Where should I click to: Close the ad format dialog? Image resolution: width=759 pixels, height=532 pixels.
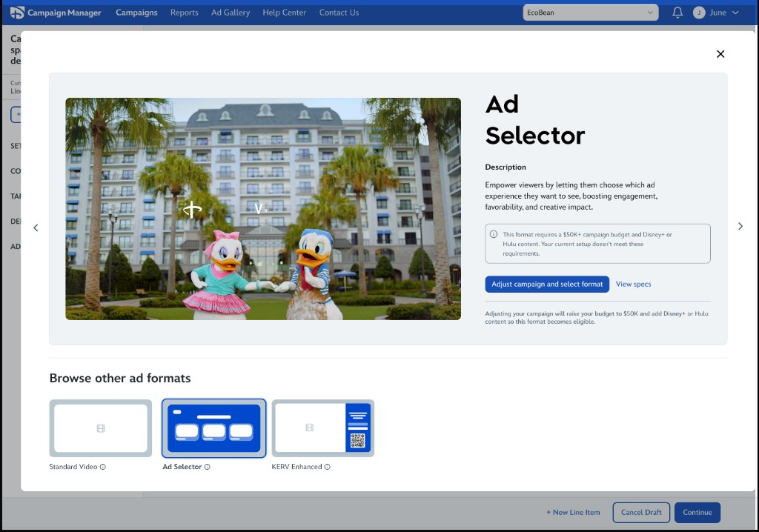coord(720,54)
